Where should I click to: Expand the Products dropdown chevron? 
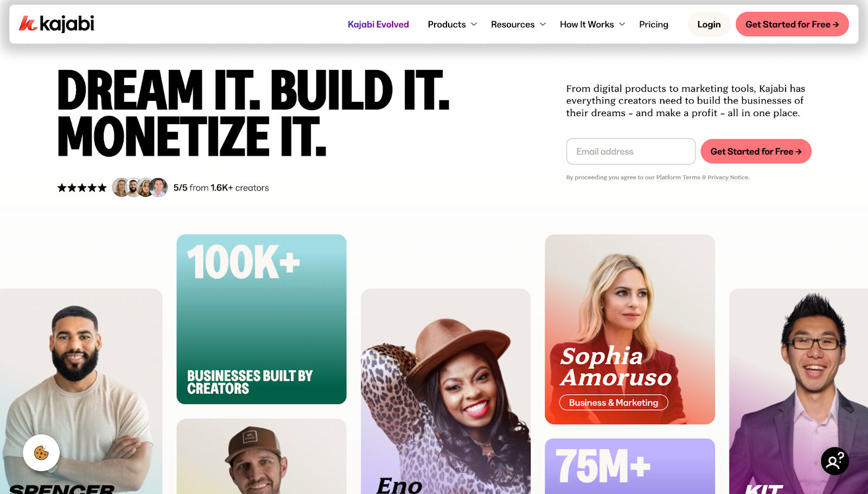tap(474, 24)
